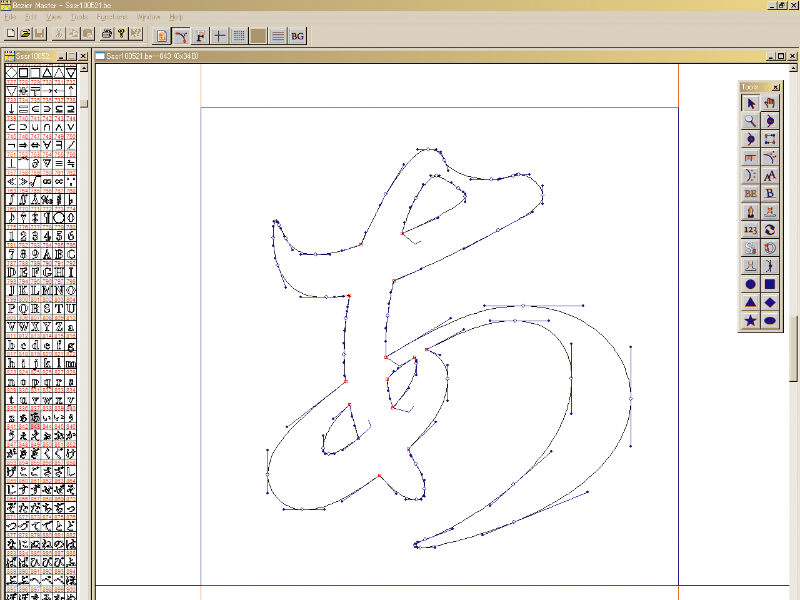Select the arrow pointer tool in Tools palette
The height and width of the screenshot is (600, 800).
pos(750,103)
